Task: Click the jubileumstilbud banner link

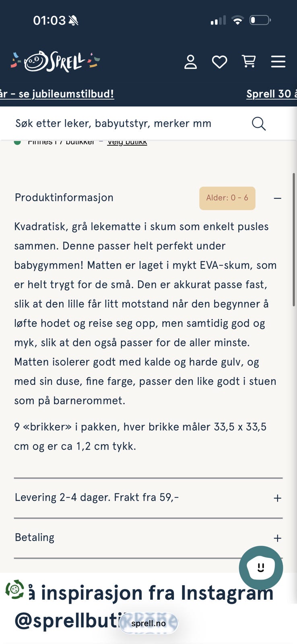Action: tap(57, 94)
